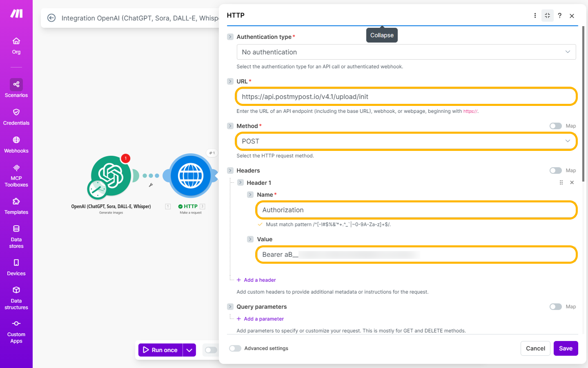
Task: Open the help question mark icon
Action: coord(559,16)
